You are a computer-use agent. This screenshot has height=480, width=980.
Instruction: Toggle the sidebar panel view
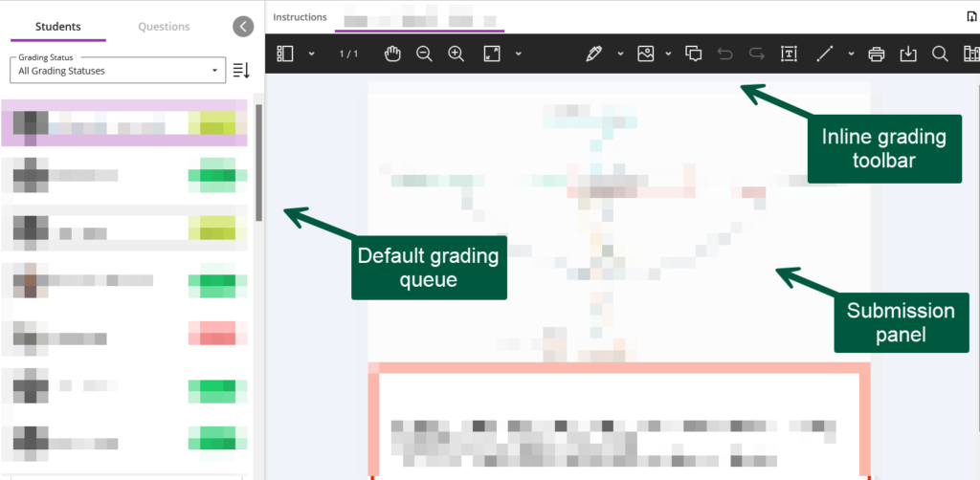click(x=285, y=54)
